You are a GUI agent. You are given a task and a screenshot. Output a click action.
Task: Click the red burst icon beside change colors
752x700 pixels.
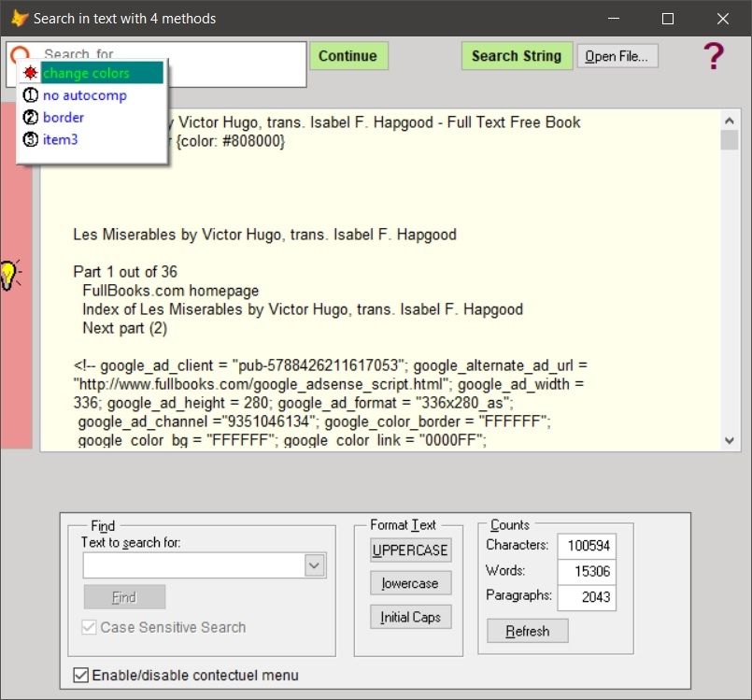click(x=30, y=72)
